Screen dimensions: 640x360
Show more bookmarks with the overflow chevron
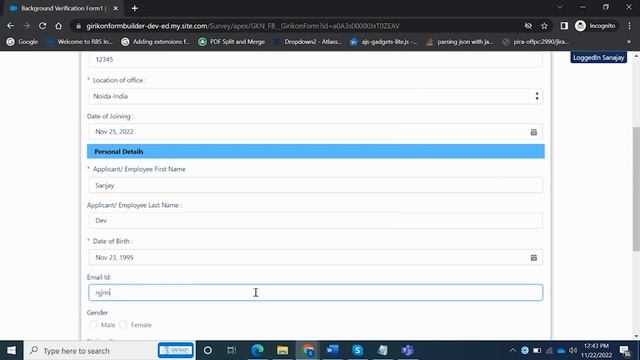click(x=629, y=42)
